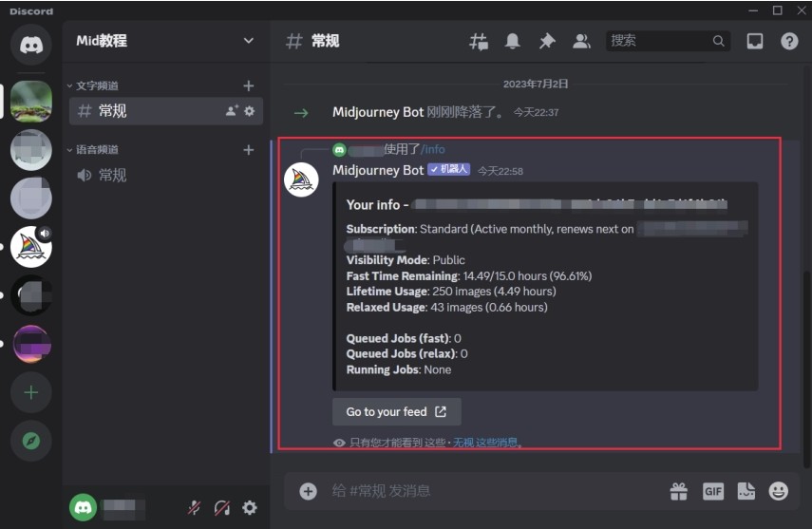
Task: Open the purple sunset server icon
Action: (31, 345)
